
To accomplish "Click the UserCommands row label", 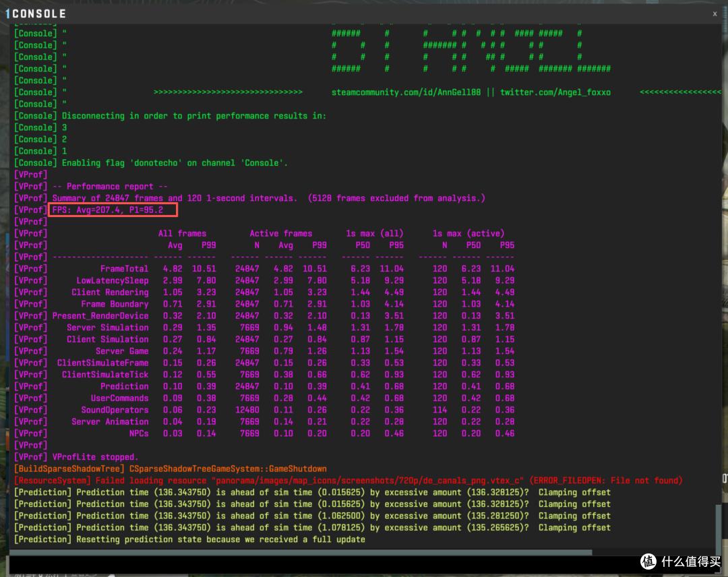I will (x=119, y=398).
